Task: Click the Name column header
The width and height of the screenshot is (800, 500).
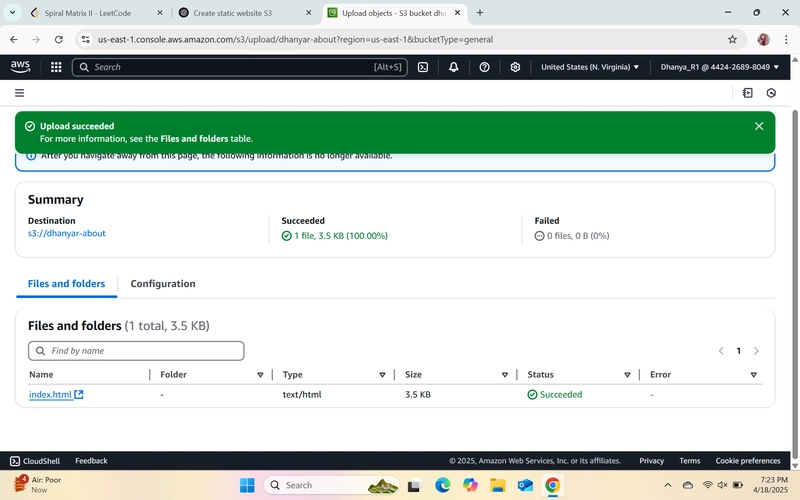Action: [41, 374]
